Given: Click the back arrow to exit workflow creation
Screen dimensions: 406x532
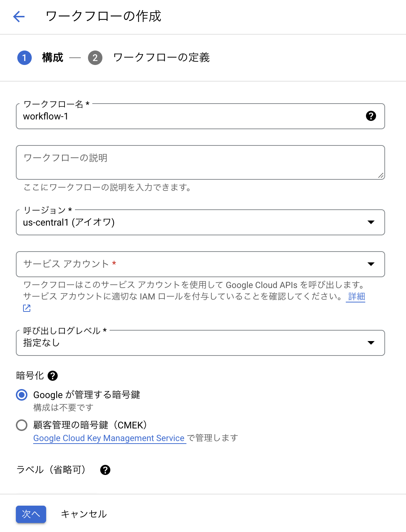Looking at the screenshot, I should [x=19, y=17].
